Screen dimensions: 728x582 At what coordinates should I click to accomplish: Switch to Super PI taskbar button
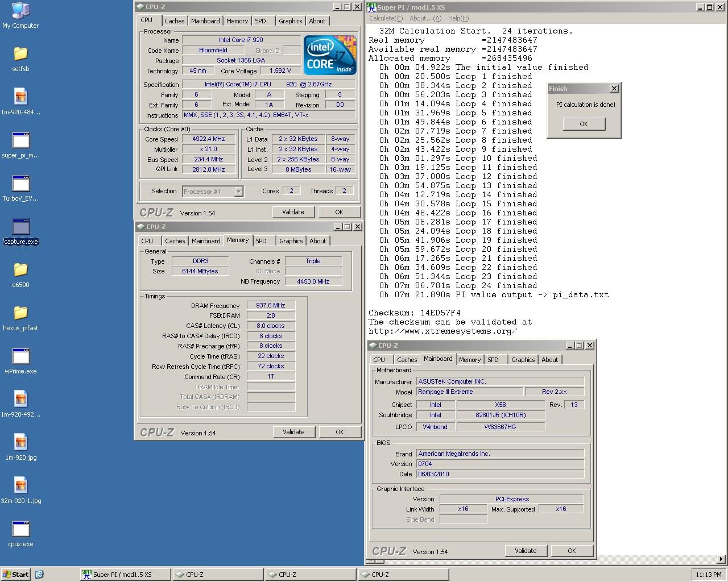[x=125, y=575]
